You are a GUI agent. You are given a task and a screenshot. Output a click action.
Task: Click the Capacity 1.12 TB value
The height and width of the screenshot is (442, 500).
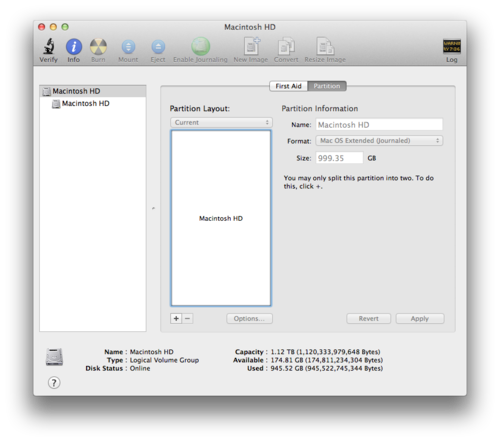pos(325,352)
